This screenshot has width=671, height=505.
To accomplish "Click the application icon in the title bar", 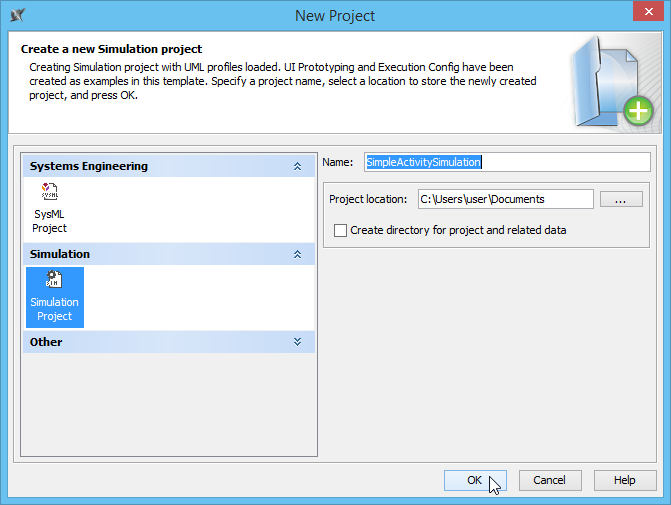I will 16,15.
